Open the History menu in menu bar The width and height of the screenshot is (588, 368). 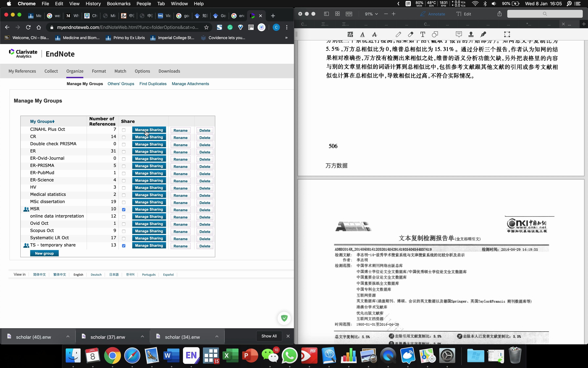tap(93, 4)
